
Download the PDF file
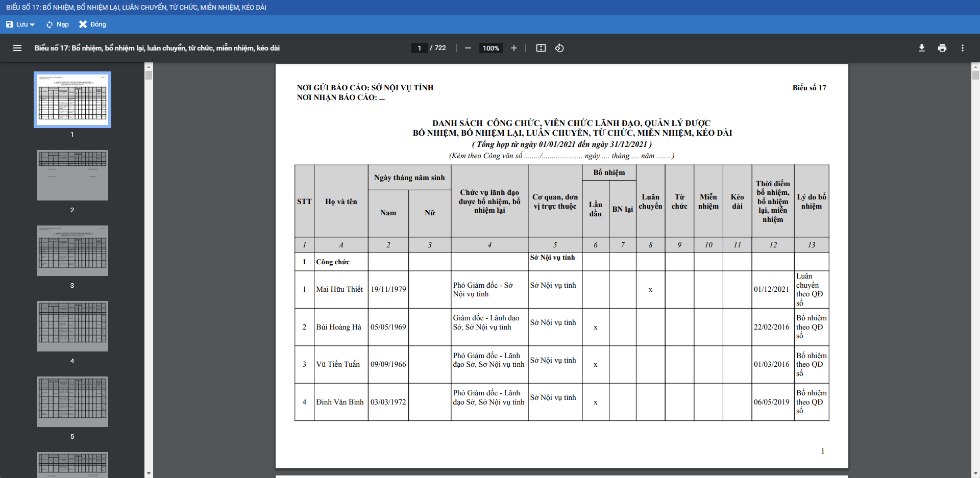click(921, 48)
